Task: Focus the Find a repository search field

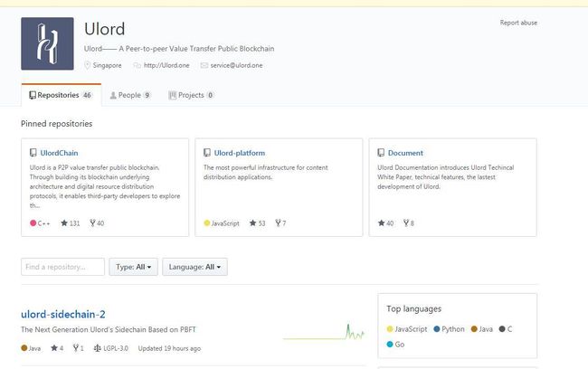Action: click(62, 267)
